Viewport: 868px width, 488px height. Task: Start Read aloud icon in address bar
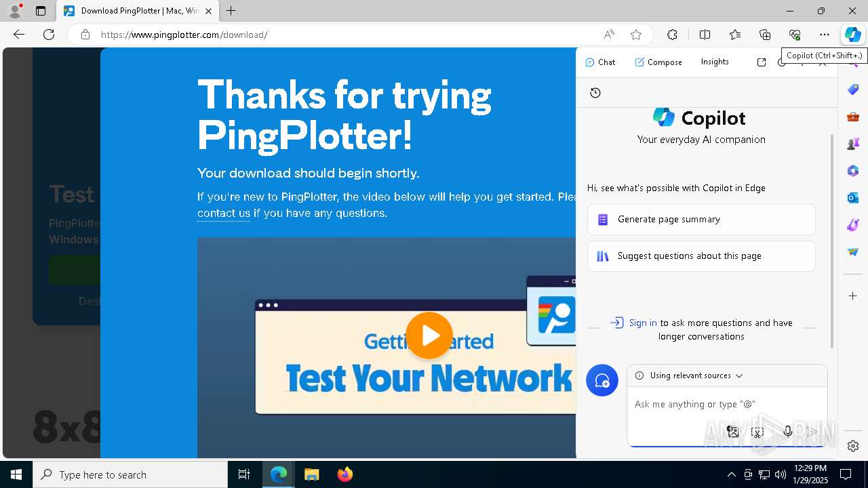[609, 35]
